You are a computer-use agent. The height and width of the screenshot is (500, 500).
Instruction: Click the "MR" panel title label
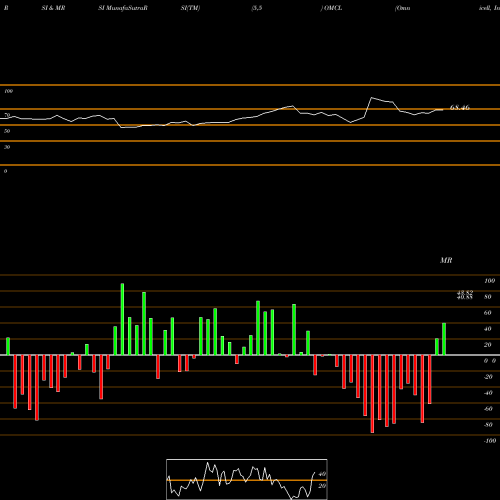coord(446,260)
